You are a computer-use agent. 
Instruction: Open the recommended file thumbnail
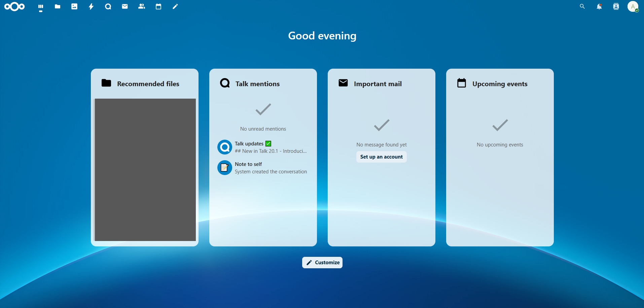(145, 169)
